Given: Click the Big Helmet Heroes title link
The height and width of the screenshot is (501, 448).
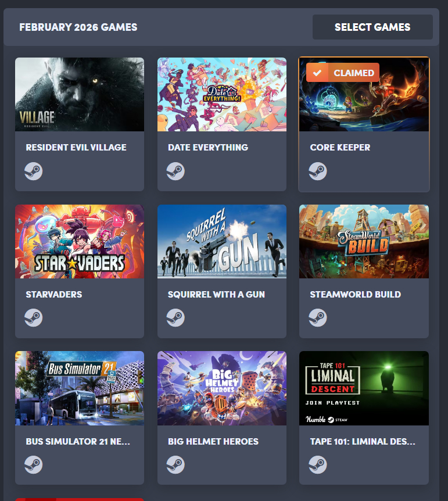Looking at the screenshot, I should (x=213, y=441).
